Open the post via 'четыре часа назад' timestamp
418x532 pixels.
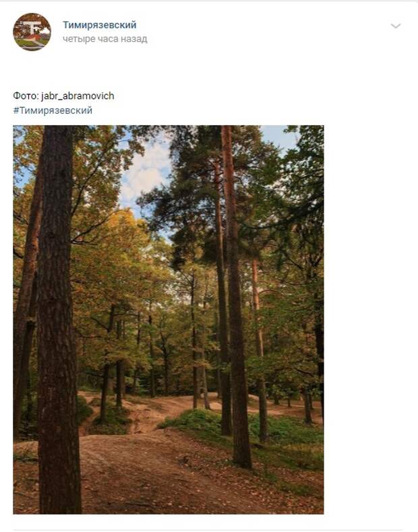point(105,39)
